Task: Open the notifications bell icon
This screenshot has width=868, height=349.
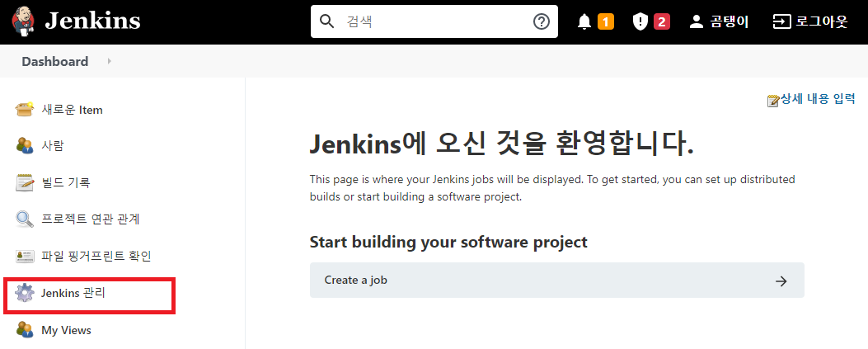Action: pos(584,22)
